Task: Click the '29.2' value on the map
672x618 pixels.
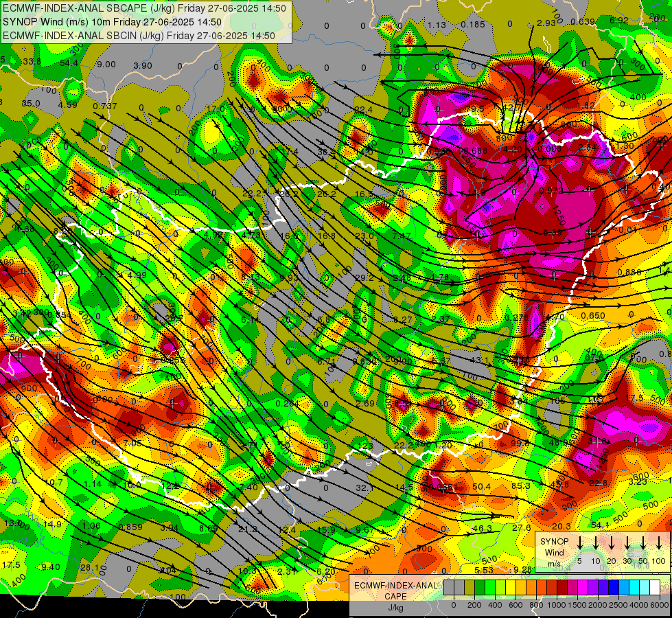Action: 364,277
